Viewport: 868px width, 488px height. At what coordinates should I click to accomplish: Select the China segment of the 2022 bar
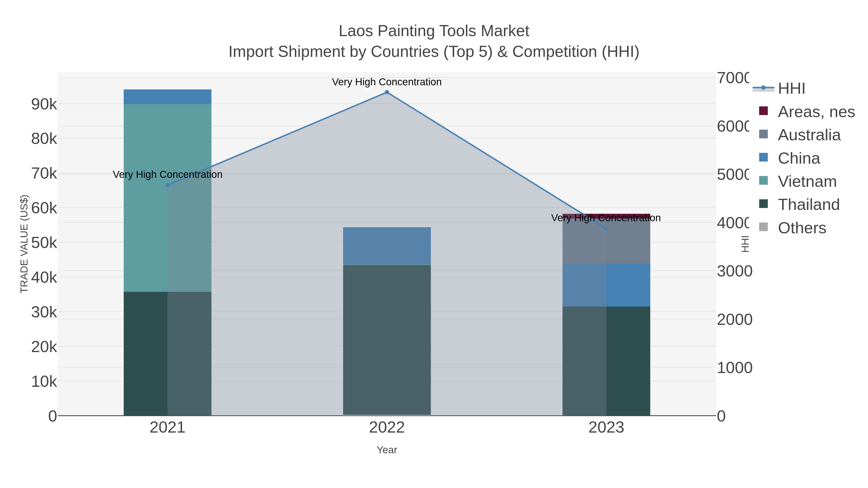(x=387, y=246)
